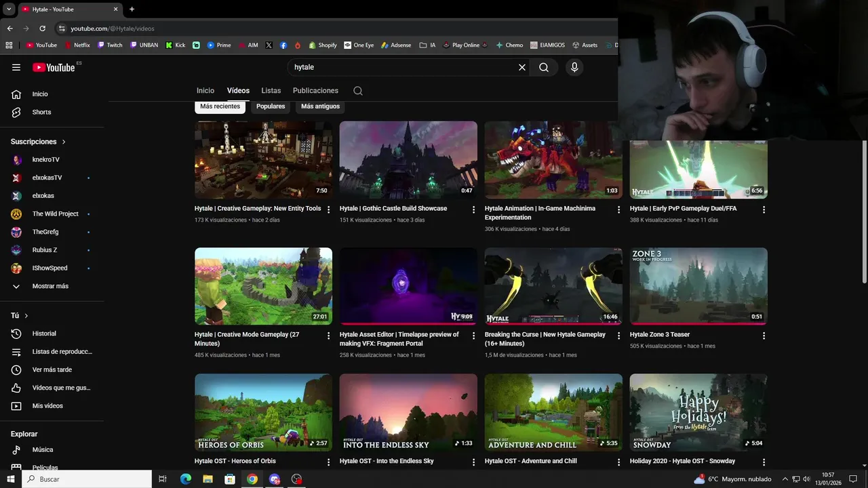Screen dimensions: 868x488
Task: Expand the Suscripciones section chevron
Action: 64,142
